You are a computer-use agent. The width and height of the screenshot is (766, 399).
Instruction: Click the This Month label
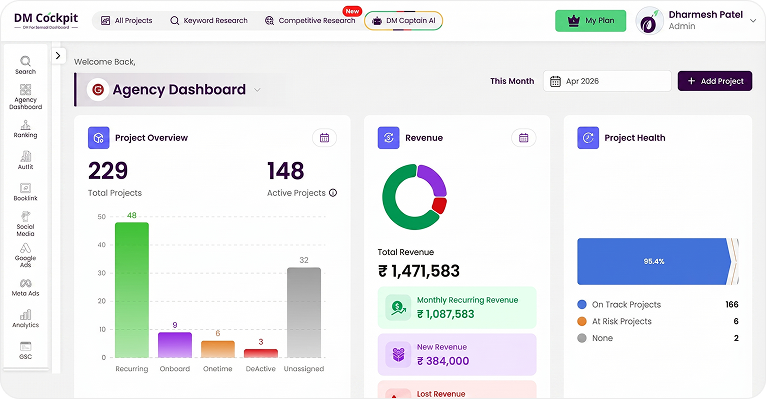tap(512, 81)
